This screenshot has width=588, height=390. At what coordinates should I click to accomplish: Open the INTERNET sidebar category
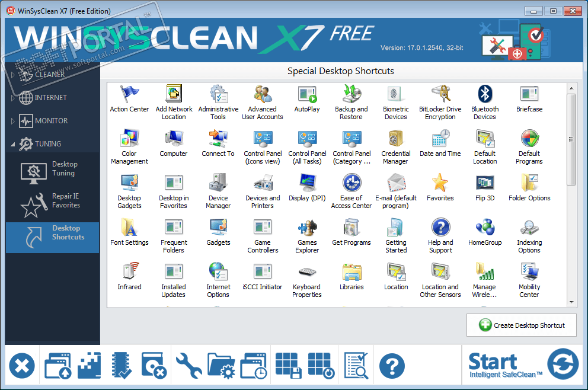pos(43,98)
